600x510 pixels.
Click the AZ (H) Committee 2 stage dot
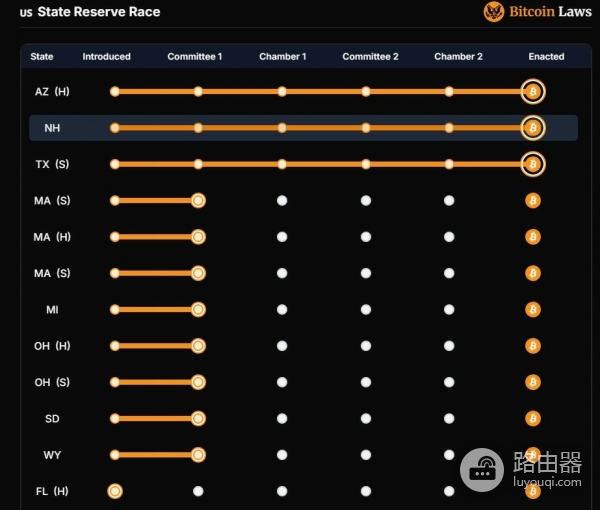pyautogui.click(x=366, y=91)
